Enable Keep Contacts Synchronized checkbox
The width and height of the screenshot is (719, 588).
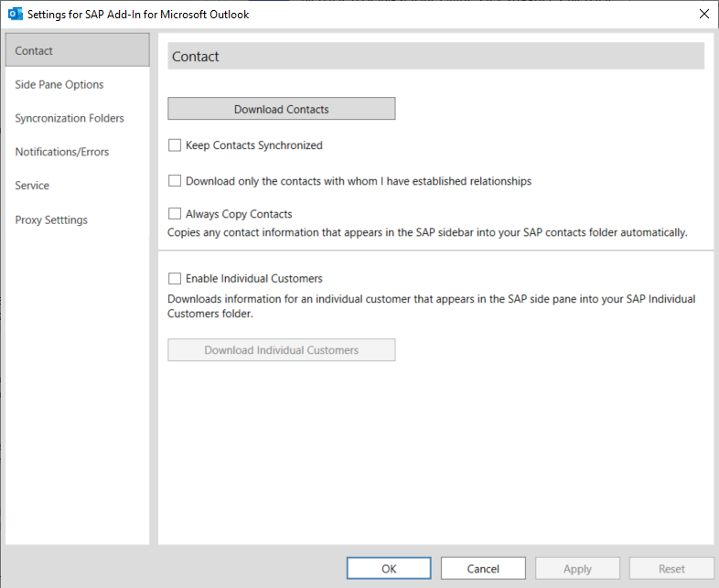(175, 145)
